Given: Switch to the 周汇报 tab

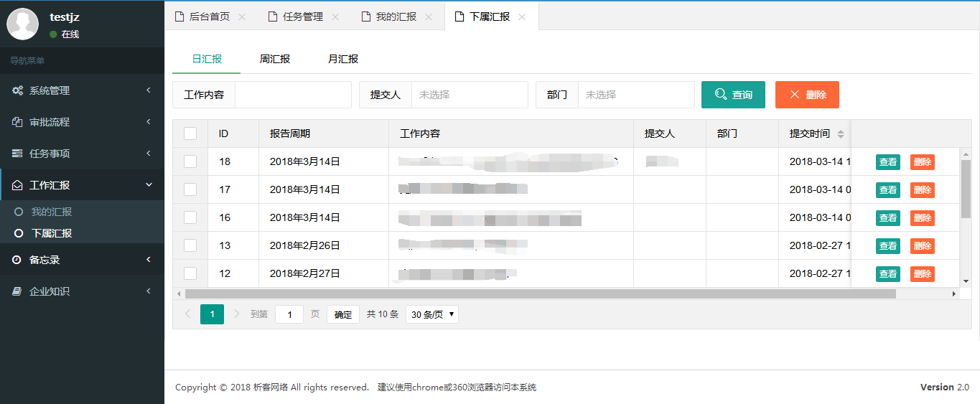Looking at the screenshot, I should [x=275, y=59].
